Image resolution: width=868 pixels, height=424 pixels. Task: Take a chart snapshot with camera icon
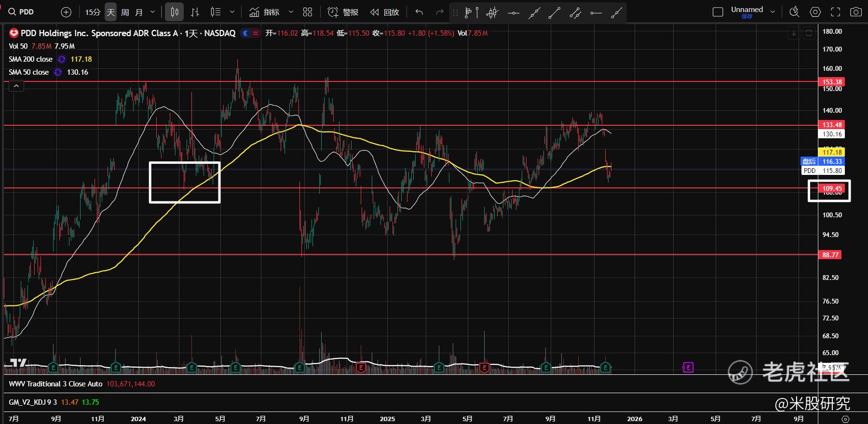point(855,12)
